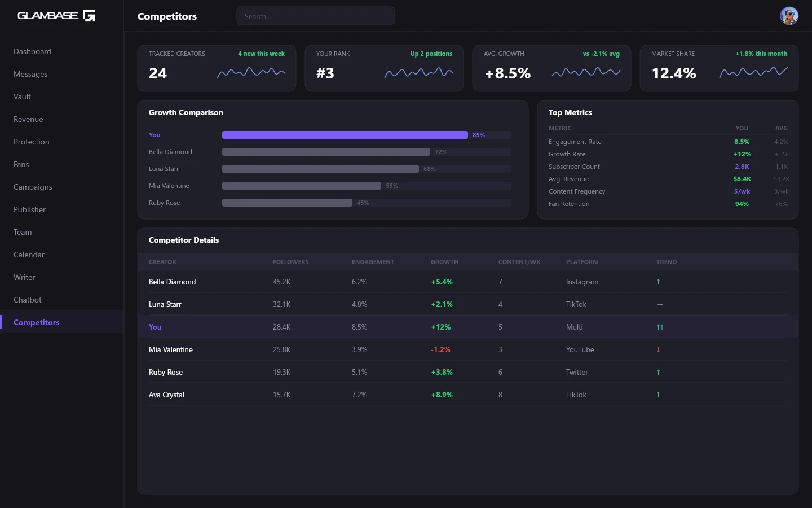The image size is (812, 508).
Task: Click Ava Crystal's upward trend arrow
Action: [x=658, y=395]
